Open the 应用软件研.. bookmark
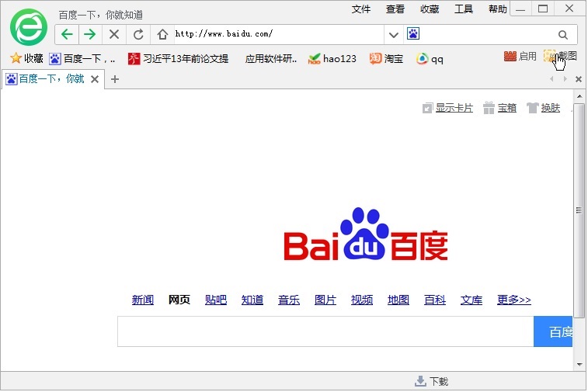588x392 pixels. point(271,59)
